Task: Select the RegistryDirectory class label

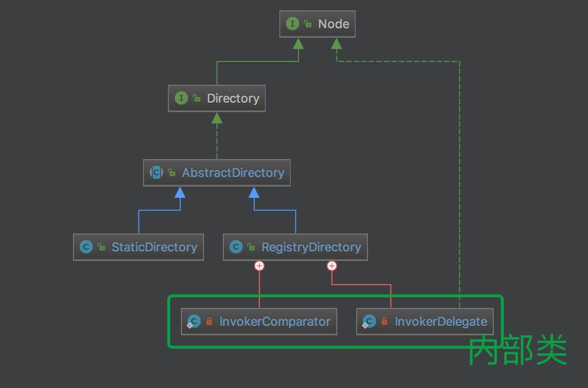Action: click(311, 247)
